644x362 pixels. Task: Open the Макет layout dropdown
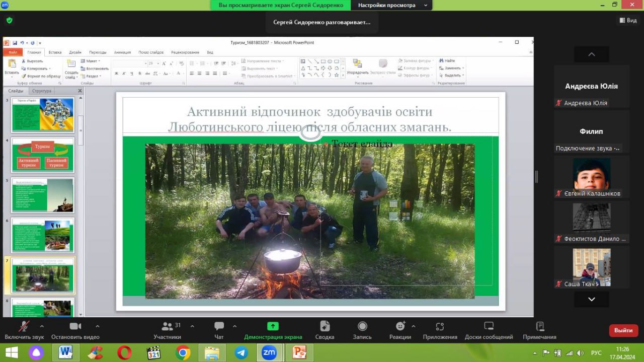coord(91,61)
